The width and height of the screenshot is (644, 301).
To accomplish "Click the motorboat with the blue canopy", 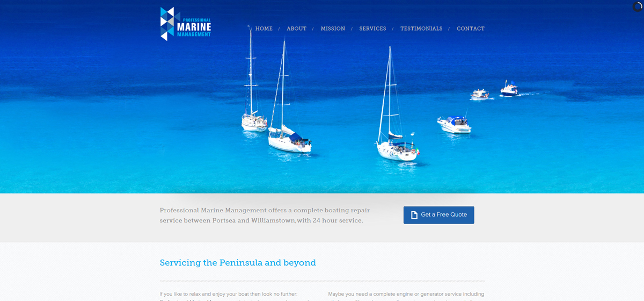I will pyautogui.click(x=455, y=124).
